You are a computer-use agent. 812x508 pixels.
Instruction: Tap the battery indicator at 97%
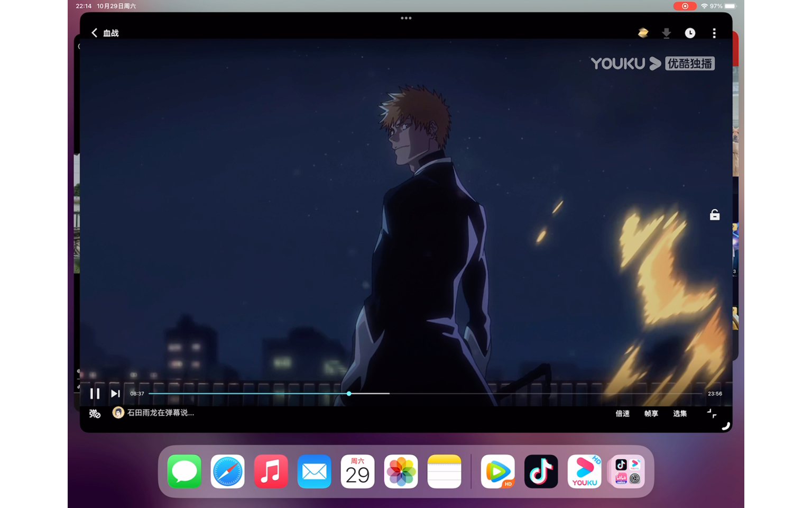pyautogui.click(x=730, y=6)
